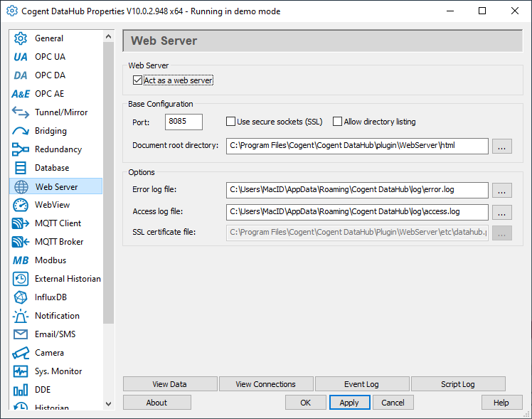532x419 pixels.
Task: Browse for the error log file
Action: (x=502, y=190)
